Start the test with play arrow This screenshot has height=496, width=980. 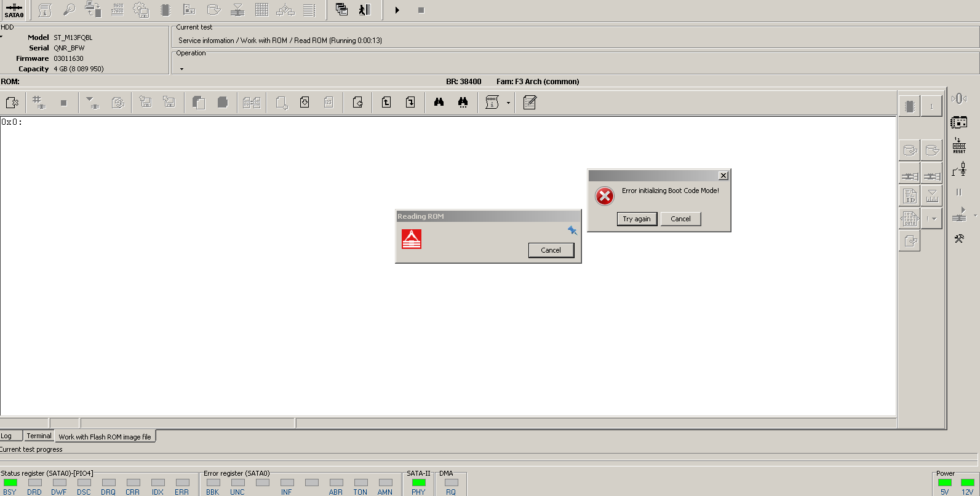coord(397,10)
